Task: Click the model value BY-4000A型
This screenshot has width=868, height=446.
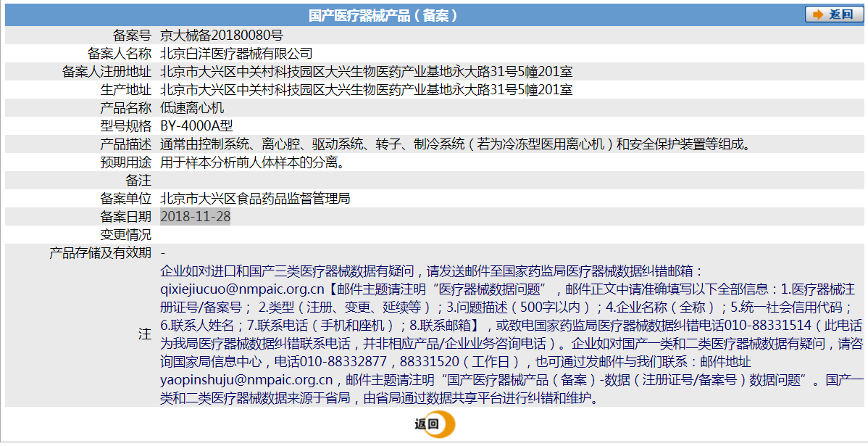Action: pyautogui.click(x=196, y=126)
